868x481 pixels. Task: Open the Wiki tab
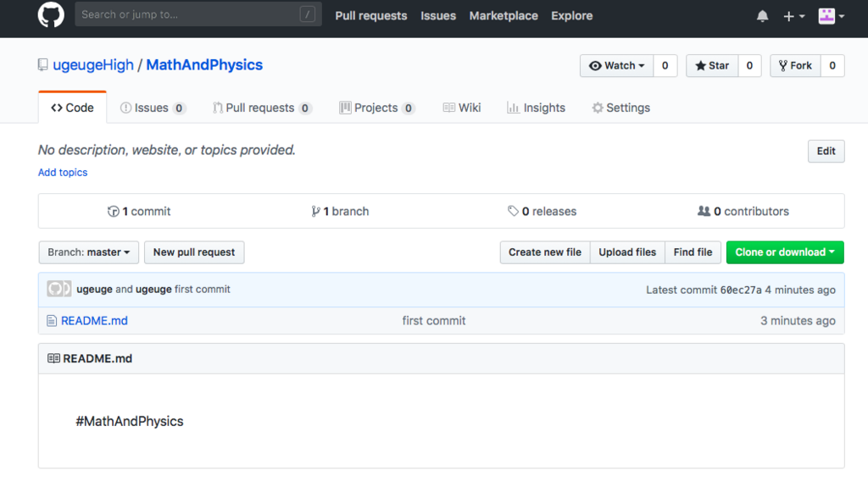point(462,108)
